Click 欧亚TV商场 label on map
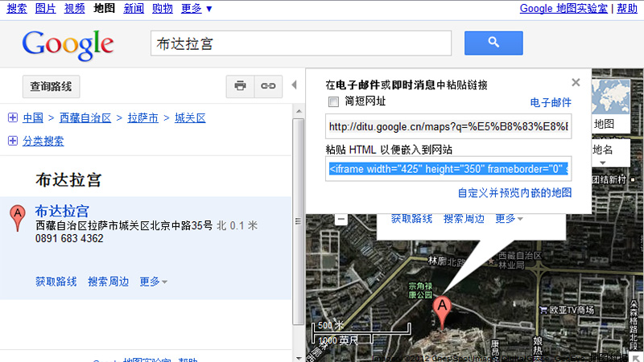Image resolution: width=644 pixels, height=362 pixels. (x=572, y=310)
